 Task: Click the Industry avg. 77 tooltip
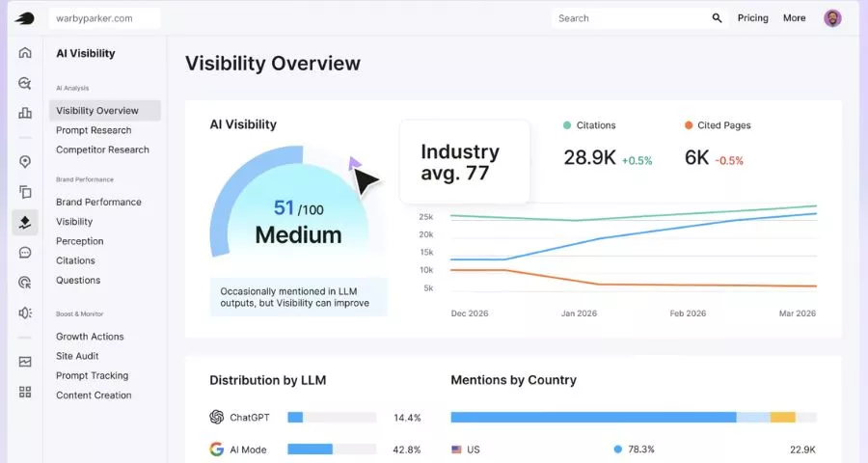tap(465, 162)
